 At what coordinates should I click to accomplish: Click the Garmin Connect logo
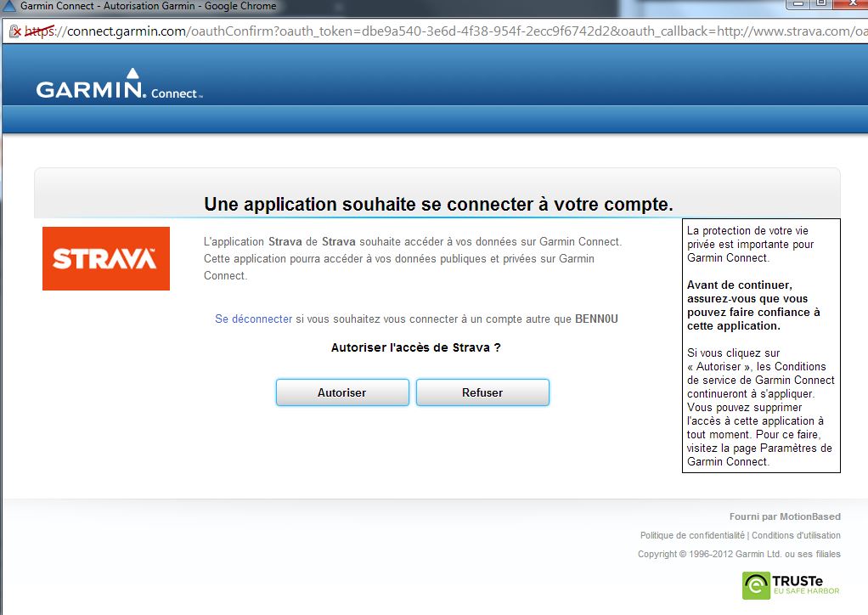click(x=120, y=84)
